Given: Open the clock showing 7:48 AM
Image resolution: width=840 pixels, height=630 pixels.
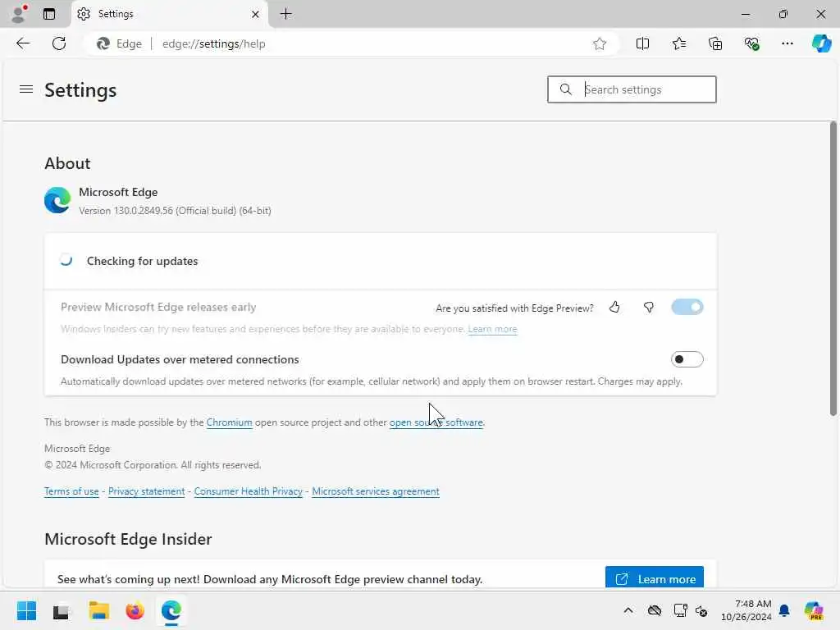Looking at the screenshot, I should [x=746, y=610].
